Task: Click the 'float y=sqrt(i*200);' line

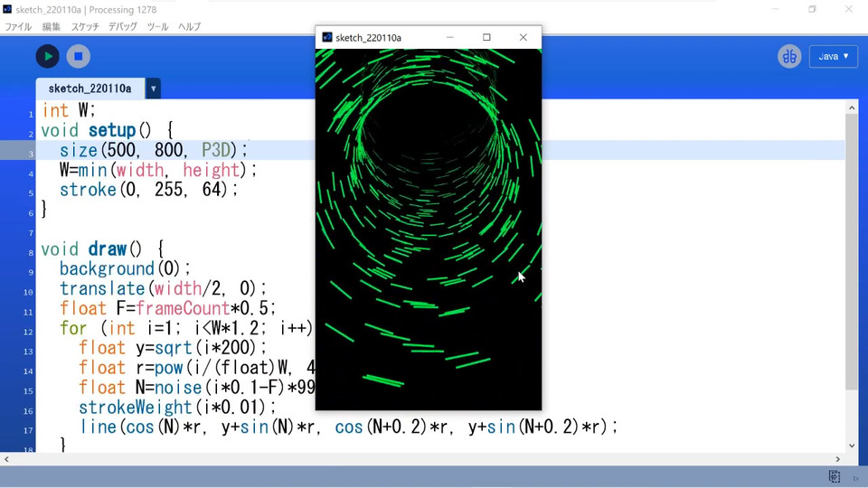Action: pyautogui.click(x=173, y=348)
